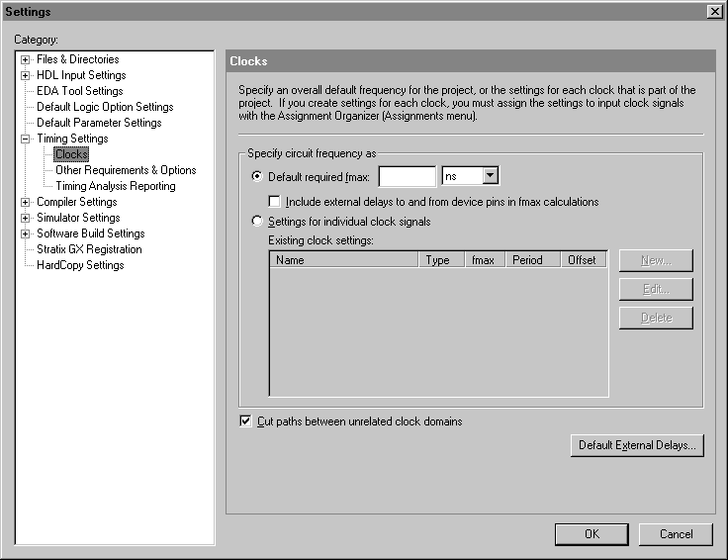
Task: Select EDA Tool Settings category
Action: click(79, 91)
